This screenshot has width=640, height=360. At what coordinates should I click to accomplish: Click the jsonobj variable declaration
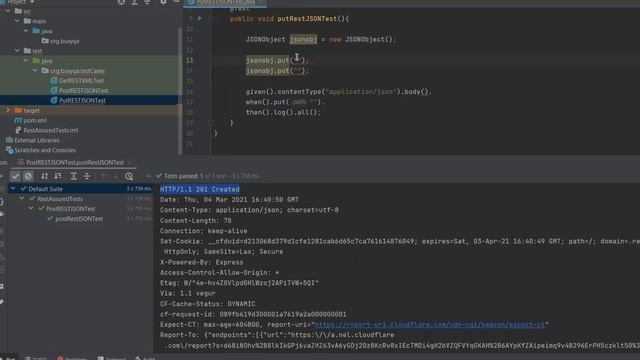(x=303, y=39)
